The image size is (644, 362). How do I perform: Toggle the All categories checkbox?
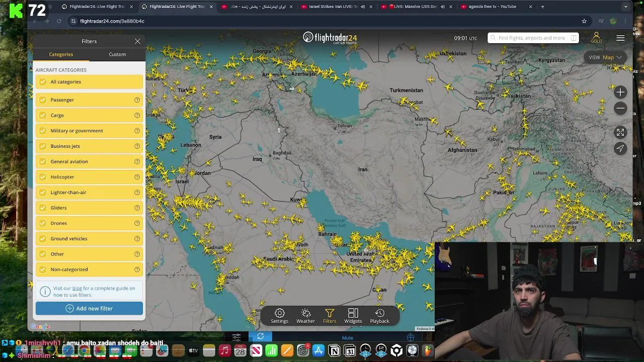(x=43, y=82)
